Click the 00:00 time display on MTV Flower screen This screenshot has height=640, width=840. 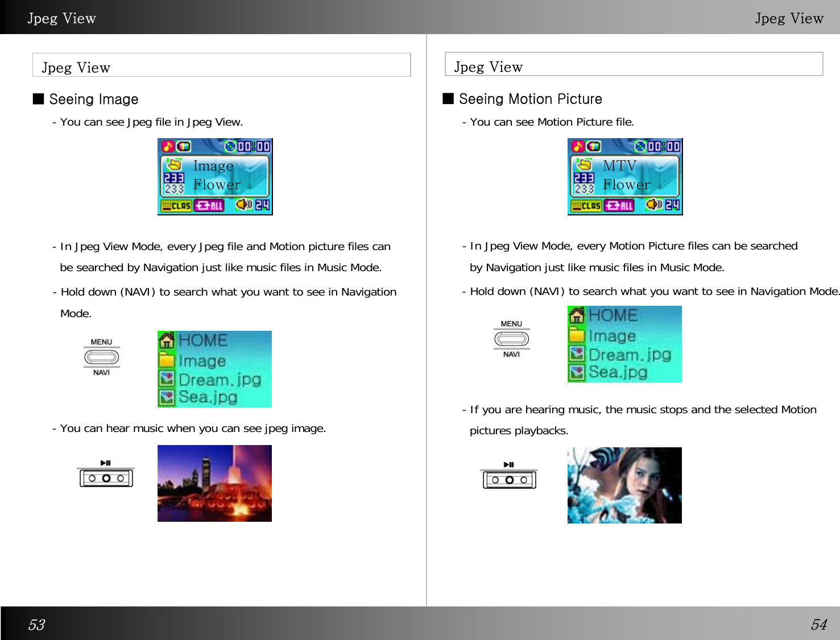[x=664, y=147]
